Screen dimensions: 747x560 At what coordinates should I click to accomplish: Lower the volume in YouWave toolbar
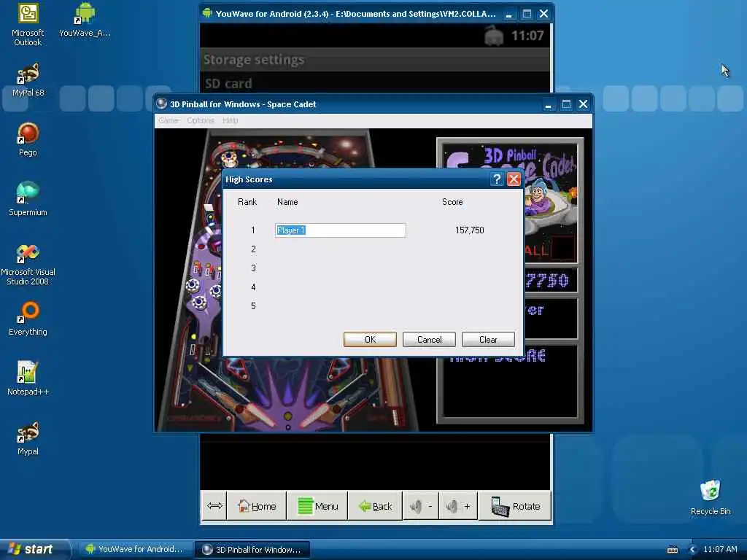coord(421,506)
